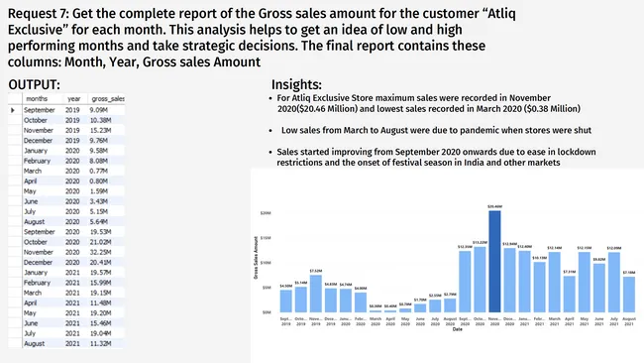The width and height of the screenshot is (644, 363).
Task: Click the '$10M' y-axis label
Action: click(266, 263)
